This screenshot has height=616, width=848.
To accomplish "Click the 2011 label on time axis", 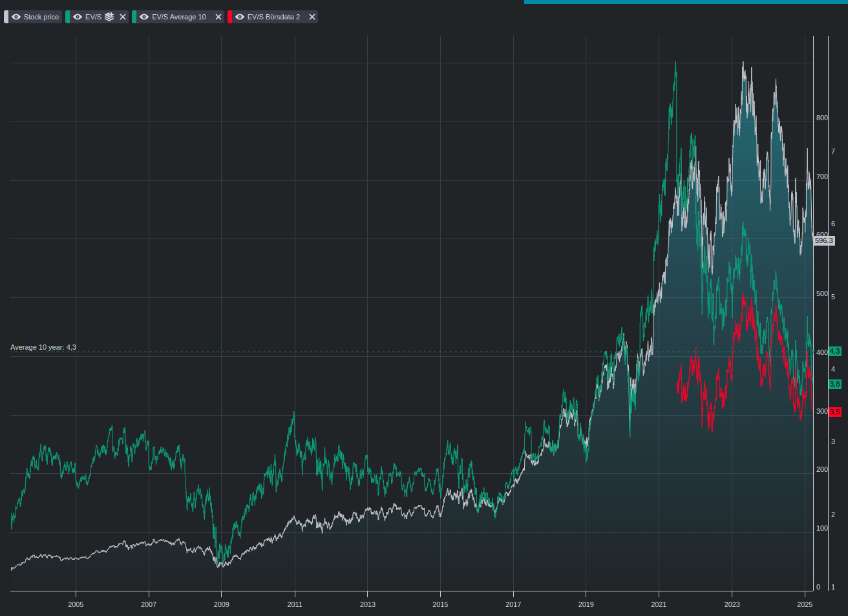I will coord(295,604).
